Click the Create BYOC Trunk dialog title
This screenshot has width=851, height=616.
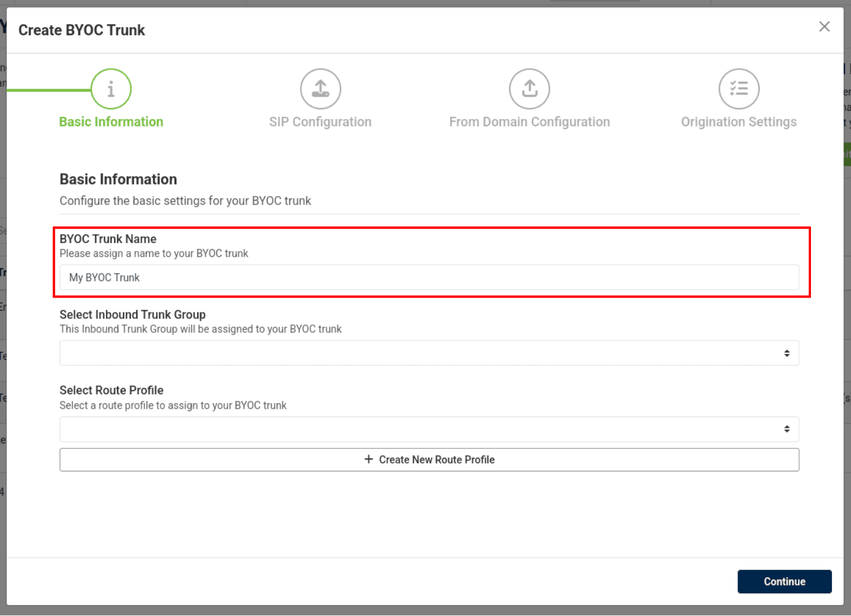[82, 30]
